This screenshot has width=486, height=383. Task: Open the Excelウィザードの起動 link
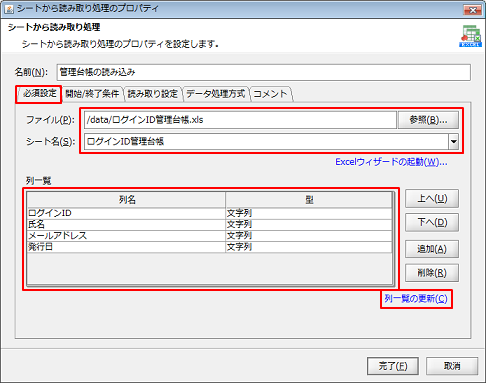pyautogui.click(x=391, y=162)
